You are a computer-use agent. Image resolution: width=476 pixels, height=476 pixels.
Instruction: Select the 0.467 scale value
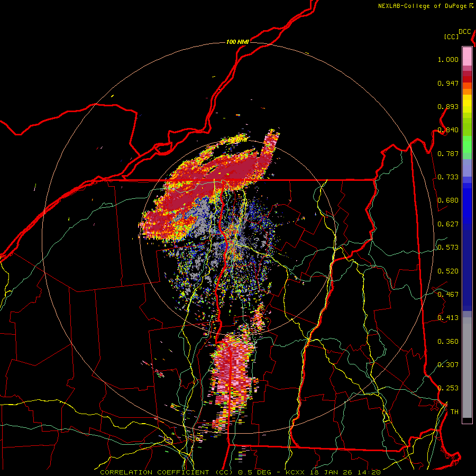[448, 295]
